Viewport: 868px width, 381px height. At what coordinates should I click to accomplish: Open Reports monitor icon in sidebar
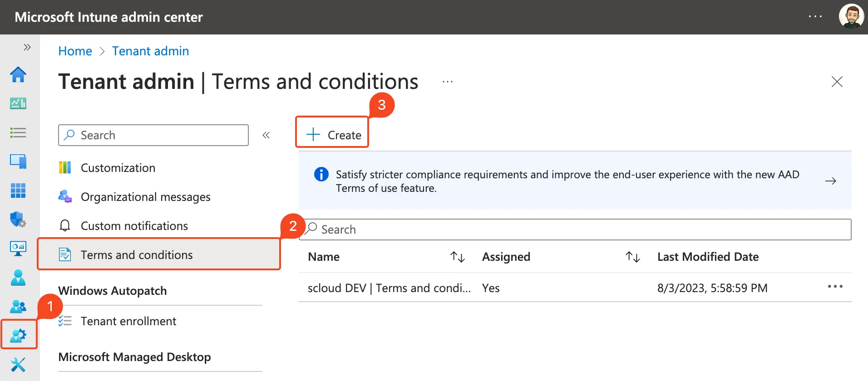click(x=18, y=249)
